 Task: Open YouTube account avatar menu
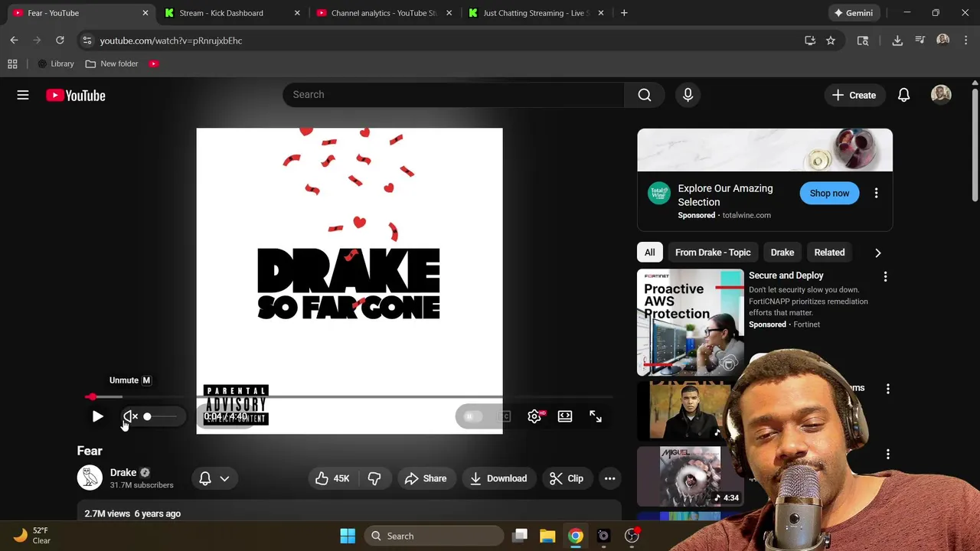(x=941, y=95)
